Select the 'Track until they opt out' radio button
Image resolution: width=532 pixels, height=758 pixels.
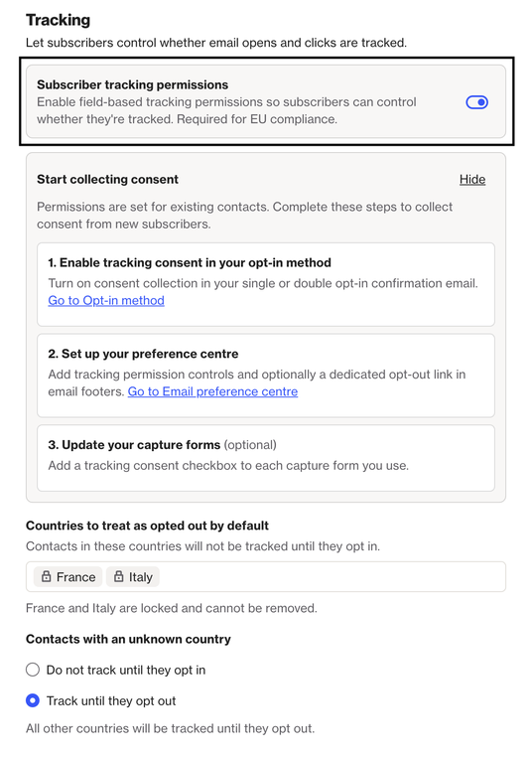click(x=33, y=700)
